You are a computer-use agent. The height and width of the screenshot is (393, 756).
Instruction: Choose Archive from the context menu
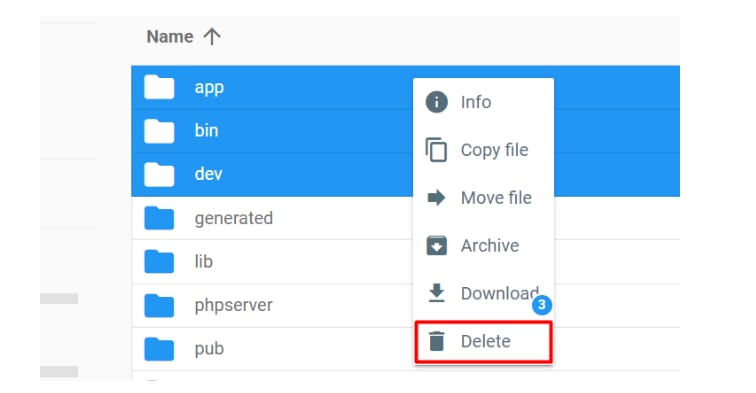coord(483,245)
